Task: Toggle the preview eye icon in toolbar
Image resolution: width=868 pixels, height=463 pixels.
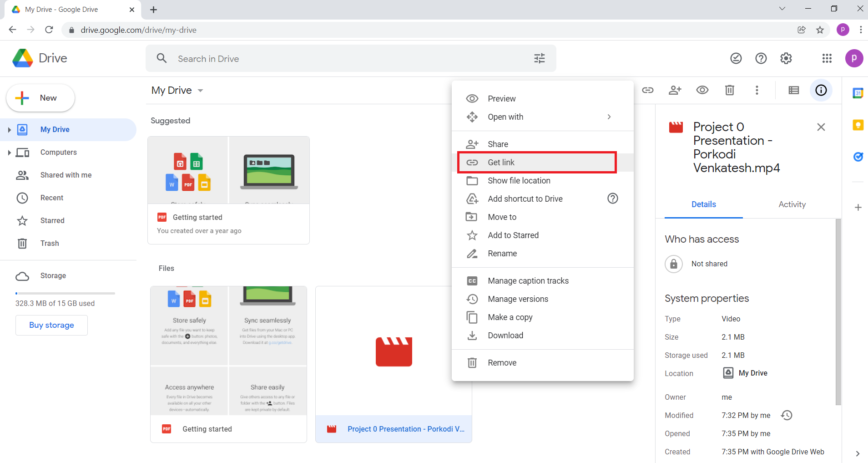Action: 702,90
